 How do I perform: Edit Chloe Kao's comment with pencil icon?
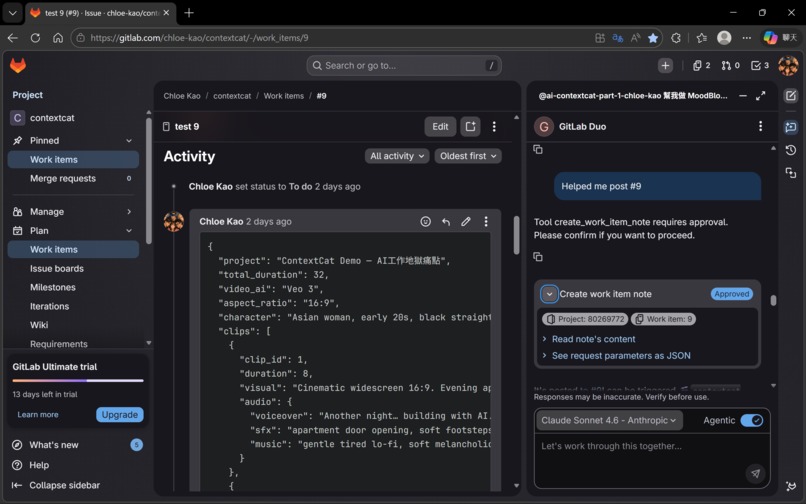466,222
